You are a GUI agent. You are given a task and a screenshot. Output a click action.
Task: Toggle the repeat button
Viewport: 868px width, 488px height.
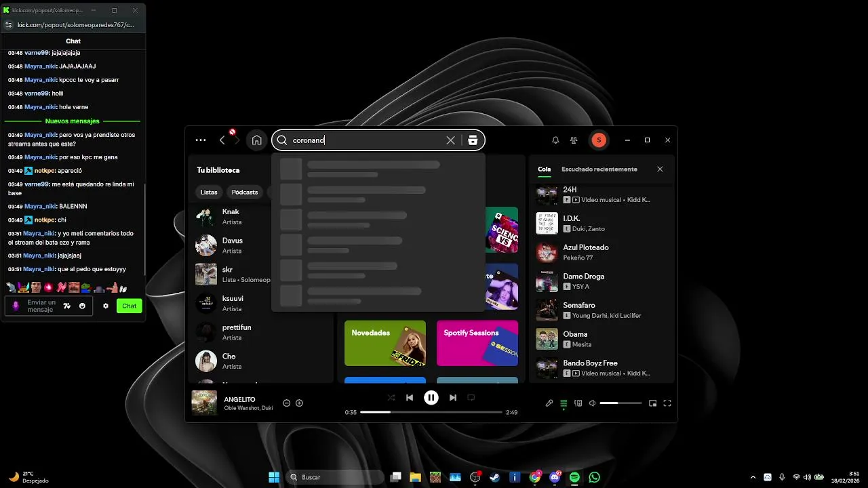tap(471, 398)
